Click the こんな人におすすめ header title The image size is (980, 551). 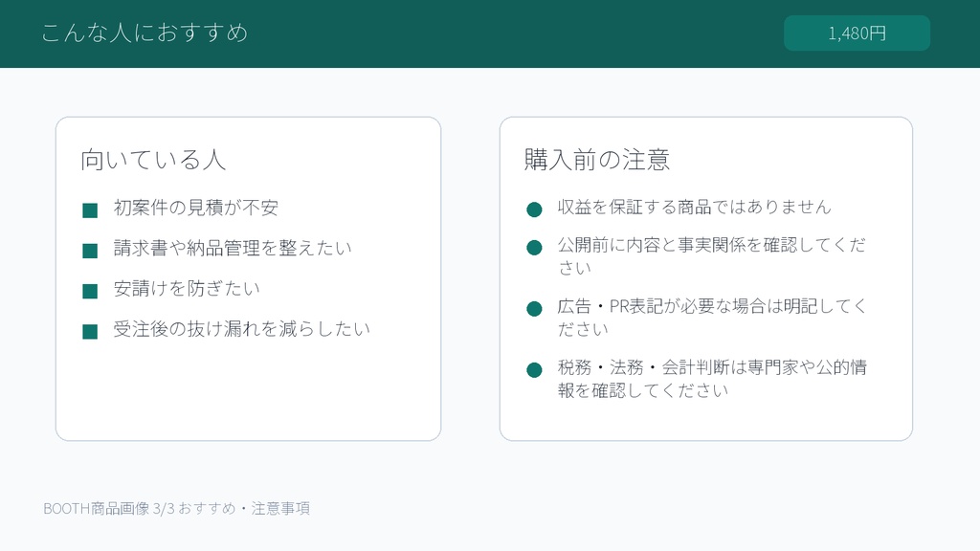(x=145, y=33)
